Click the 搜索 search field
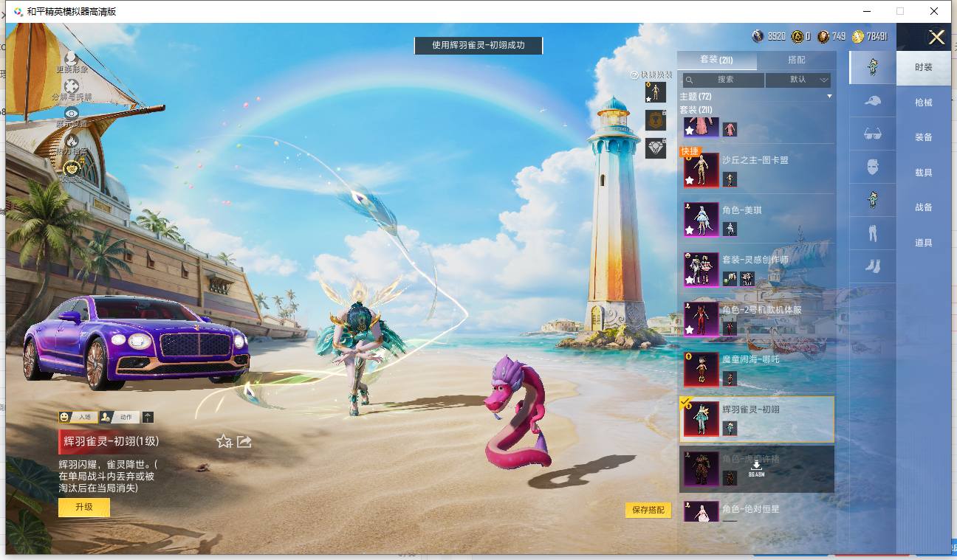 coord(724,80)
